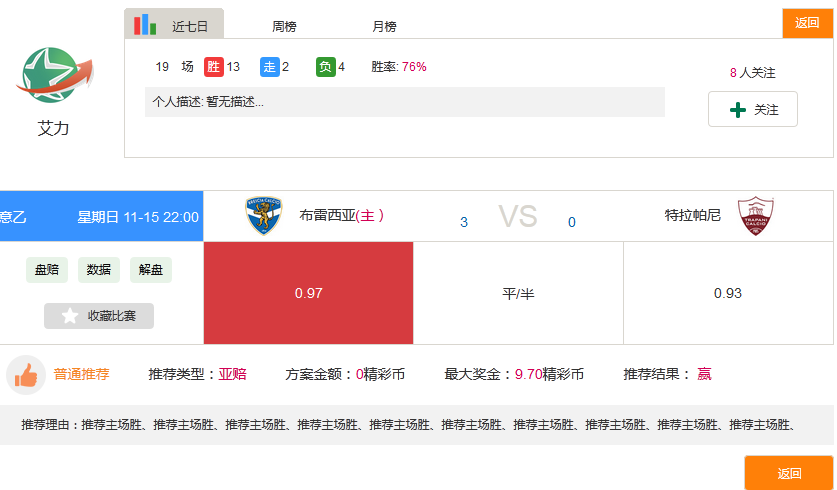The height and width of the screenshot is (490, 837).
Task: Click the bar chart icon beside 近七日
Action: point(146,25)
